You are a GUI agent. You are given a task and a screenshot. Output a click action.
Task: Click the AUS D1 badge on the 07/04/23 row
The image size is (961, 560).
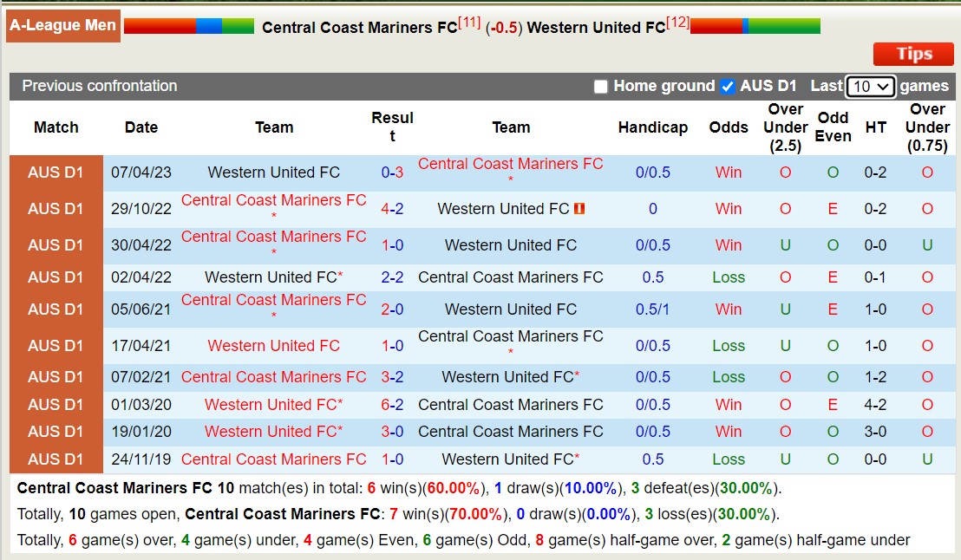click(56, 173)
